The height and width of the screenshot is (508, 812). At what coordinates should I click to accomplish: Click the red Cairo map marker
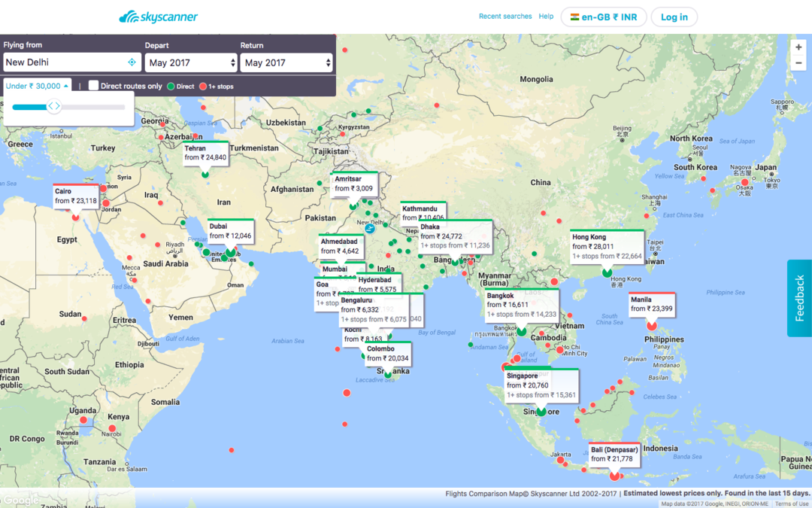(x=75, y=217)
